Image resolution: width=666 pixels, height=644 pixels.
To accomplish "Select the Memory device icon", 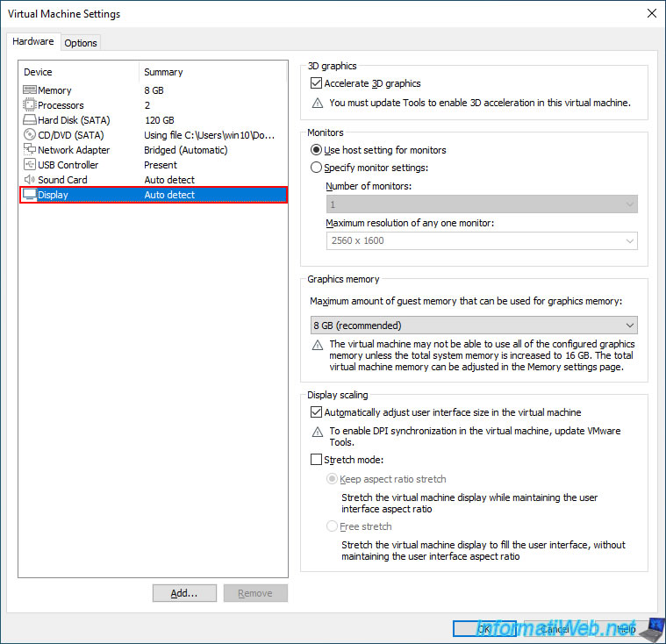I will point(30,90).
